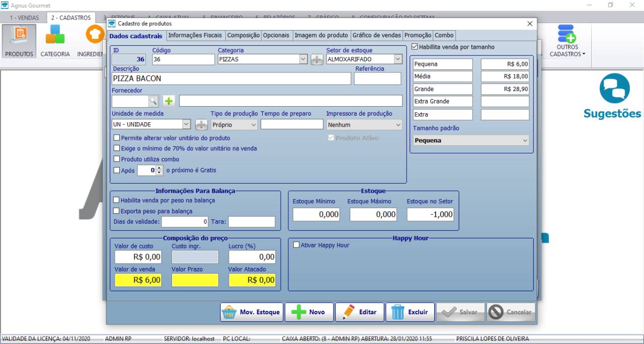This screenshot has width=644, height=344.
Task: Open the Categoria colored blocks icon
Action: (x=55, y=35)
